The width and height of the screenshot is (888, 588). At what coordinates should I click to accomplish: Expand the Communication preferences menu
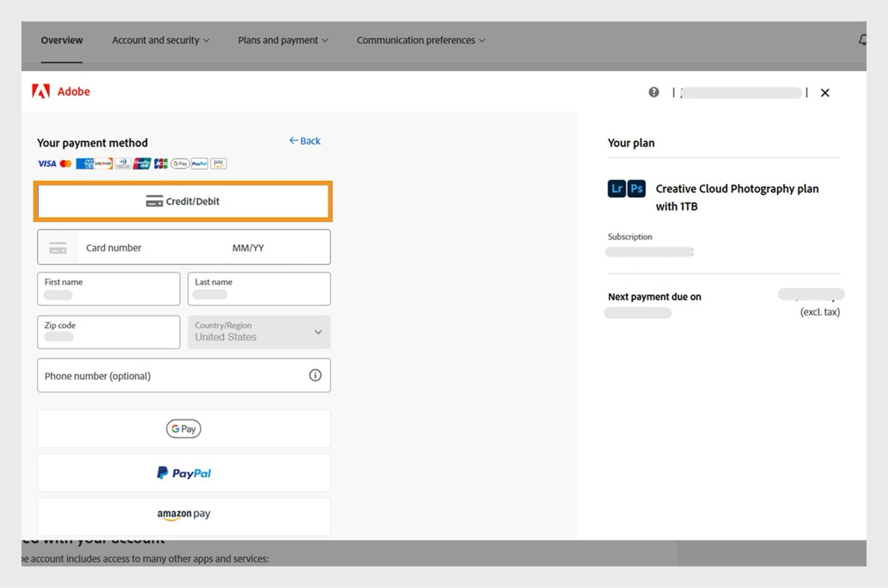(420, 40)
